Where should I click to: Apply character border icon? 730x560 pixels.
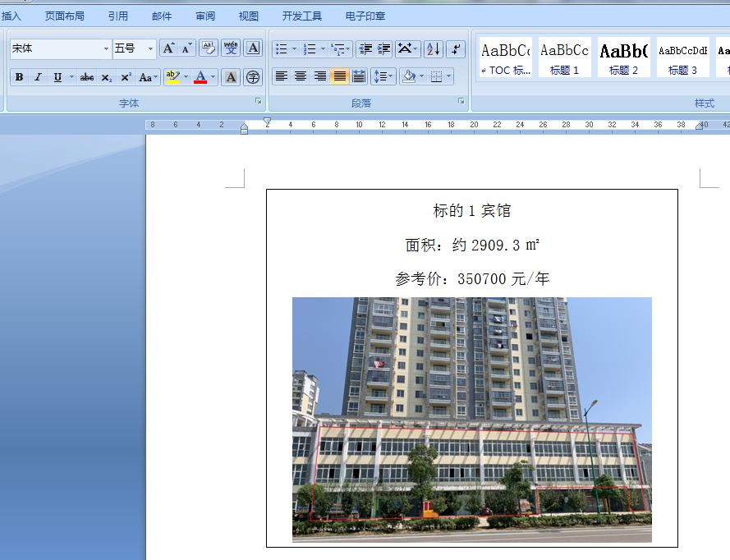[x=253, y=48]
